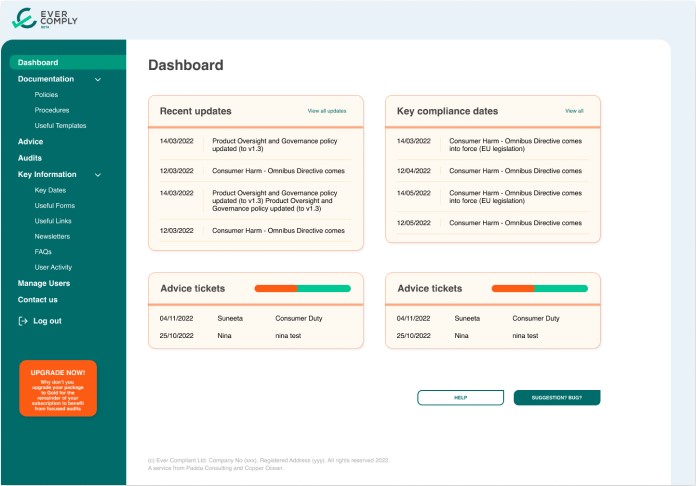This screenshot has height=486, width=696.
Task: Select Advice in the sidebar
Action: pyautogui.click(x=30, y=142)
